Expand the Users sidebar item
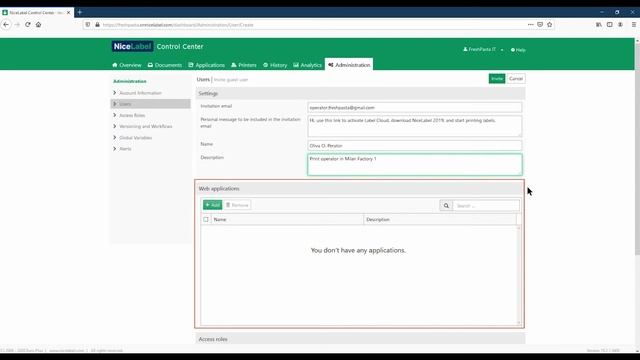The height and width of the screenshot is (360, 640). 150,104
